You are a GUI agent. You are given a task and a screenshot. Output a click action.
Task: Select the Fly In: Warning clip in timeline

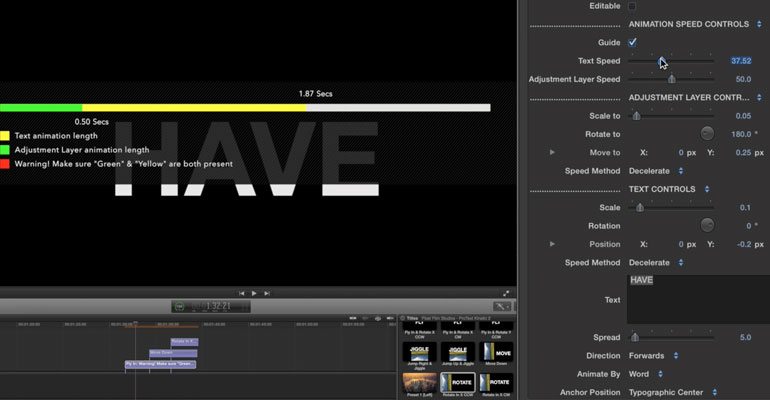(x=161, y=364)
